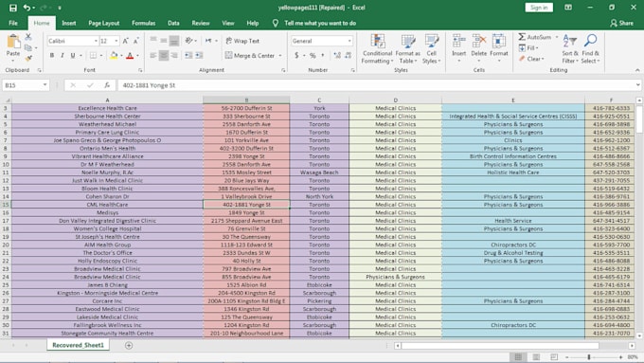Decrease the font size

(136, 41)
